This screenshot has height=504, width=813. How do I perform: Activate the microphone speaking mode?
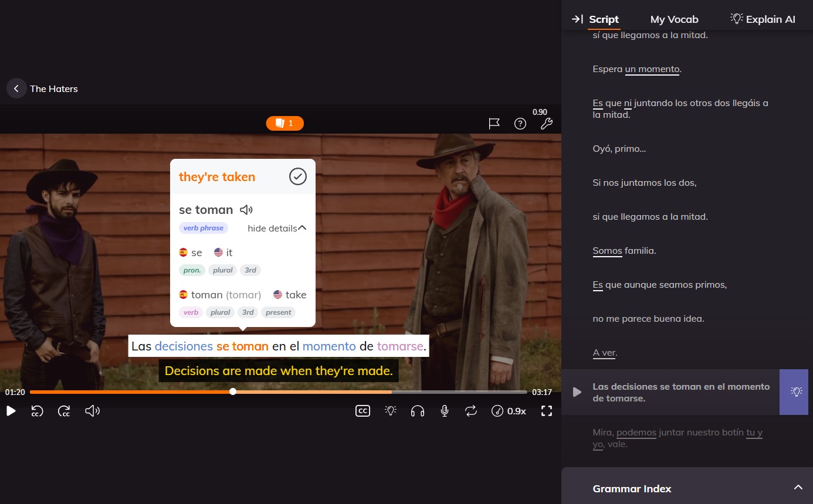click(445, 411)
